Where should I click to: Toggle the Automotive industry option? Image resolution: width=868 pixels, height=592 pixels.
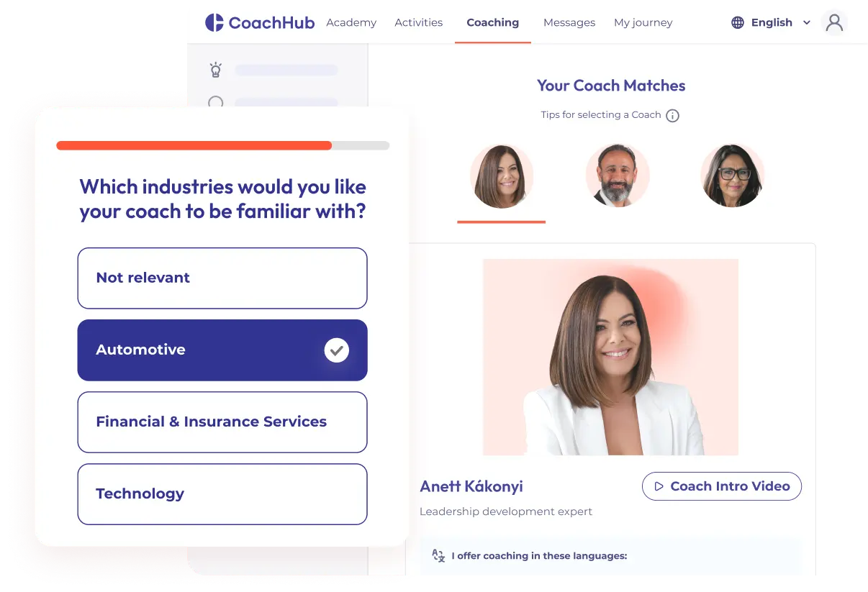(222, 350)
